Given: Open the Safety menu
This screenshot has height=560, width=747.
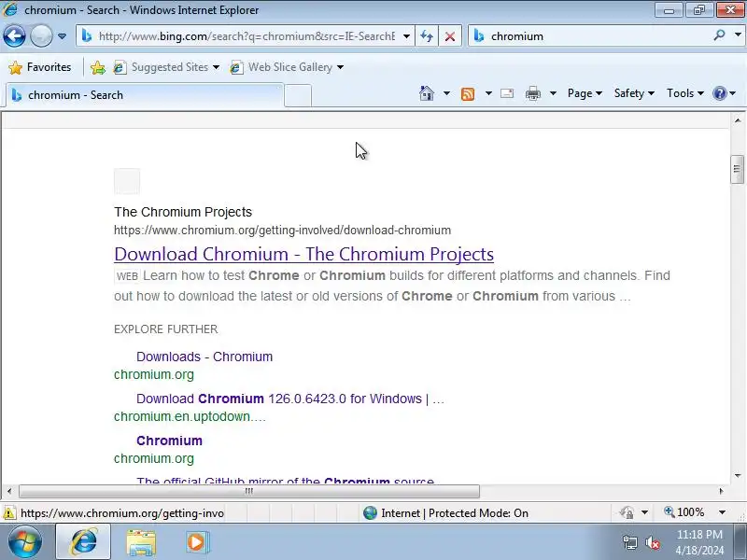Looking at the screenshot, I should (634, 93).
